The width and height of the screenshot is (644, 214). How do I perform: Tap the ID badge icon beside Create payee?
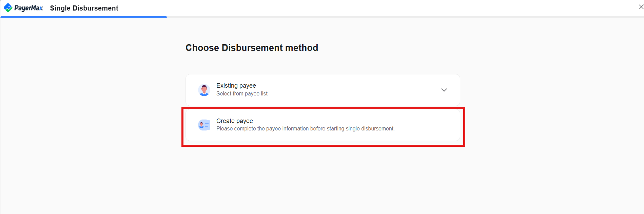[204, 125]
